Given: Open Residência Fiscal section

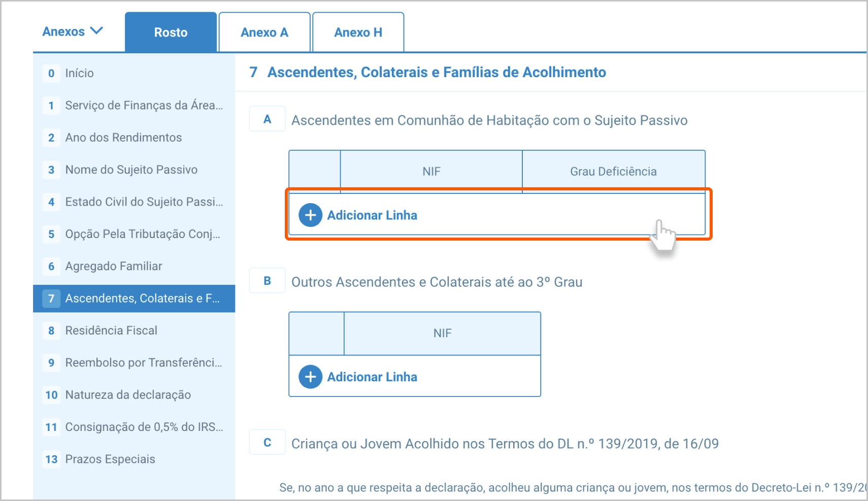Looking at the screenshot, I should 111,330.
